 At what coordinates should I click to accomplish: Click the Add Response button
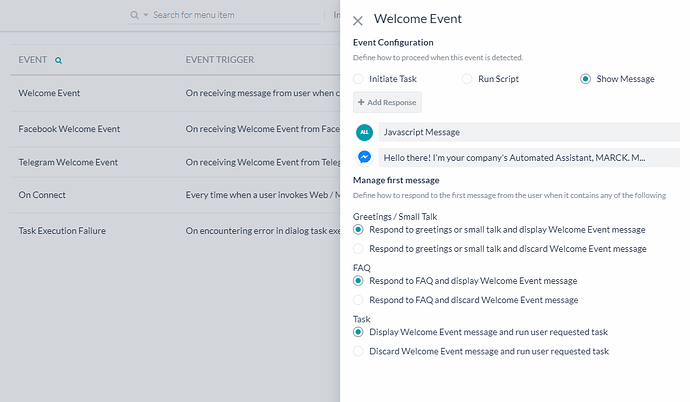pos(388,103)
